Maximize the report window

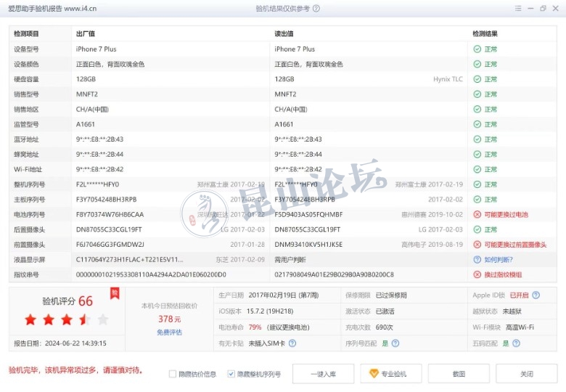[543, 9]
